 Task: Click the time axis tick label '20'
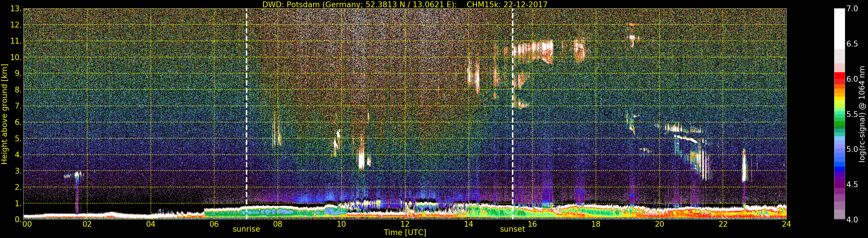click(659, 224)
